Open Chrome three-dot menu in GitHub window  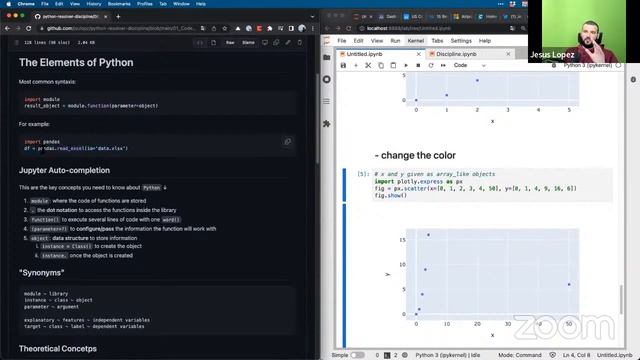pos(313,29)
